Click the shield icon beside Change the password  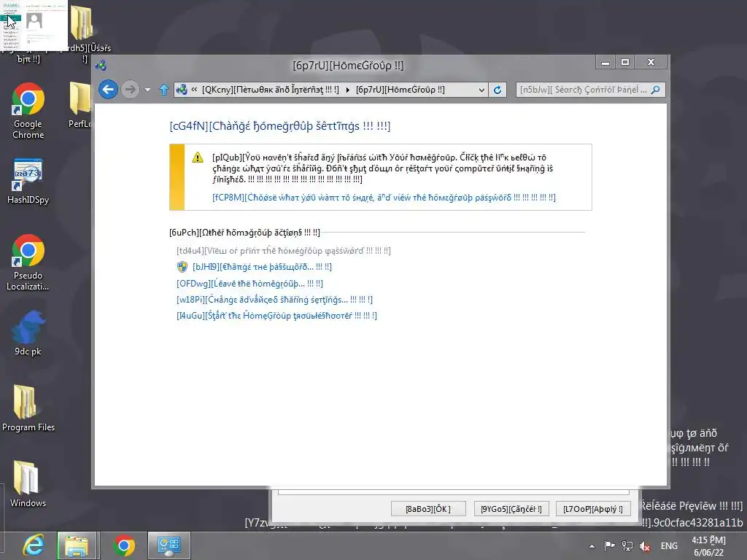point(182,267)
